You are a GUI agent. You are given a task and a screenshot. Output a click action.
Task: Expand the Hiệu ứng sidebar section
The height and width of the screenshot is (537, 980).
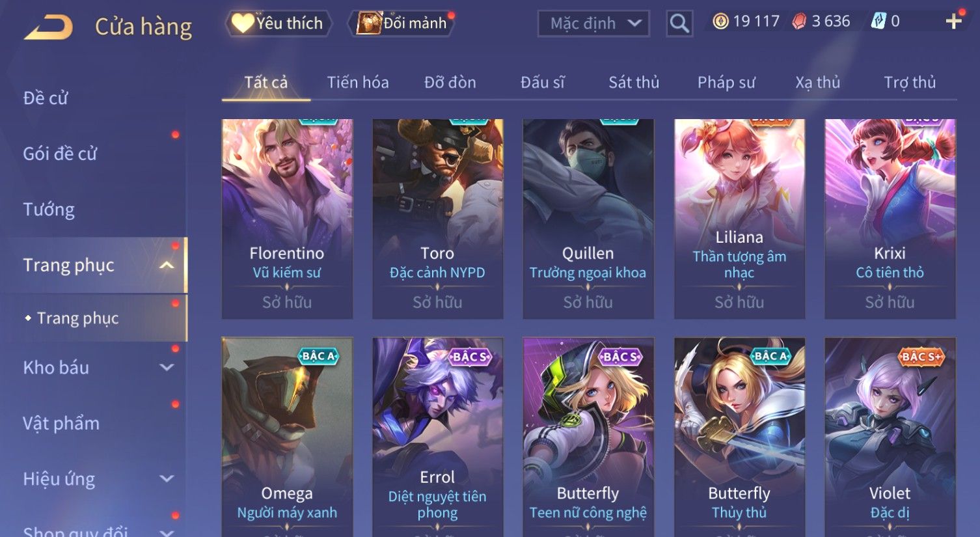click(x=167, y=479)
